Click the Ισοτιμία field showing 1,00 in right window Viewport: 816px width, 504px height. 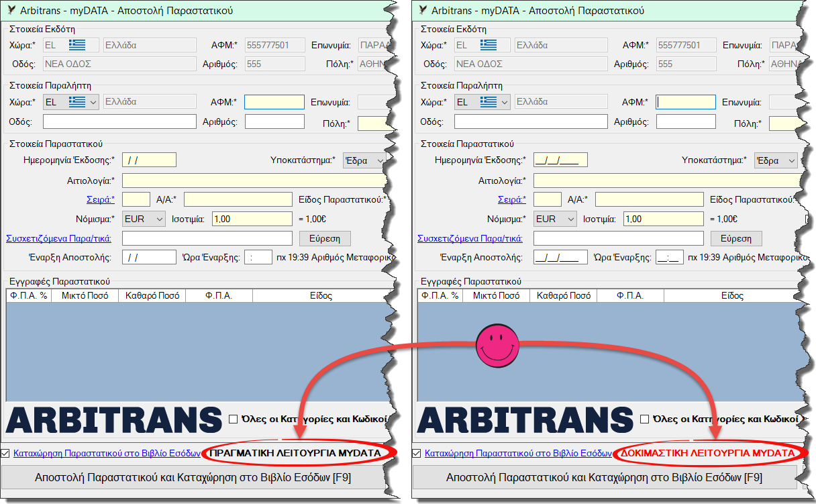pos(664,219)
